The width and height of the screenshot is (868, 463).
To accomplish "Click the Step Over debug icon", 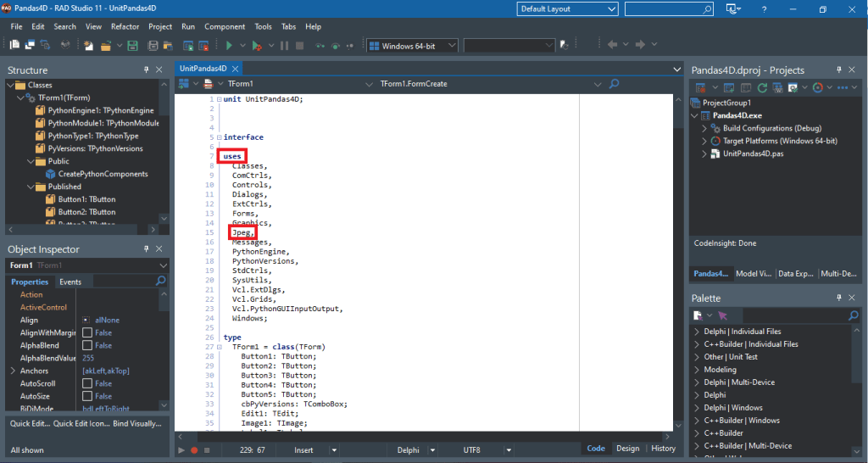I will coord(335,46).
